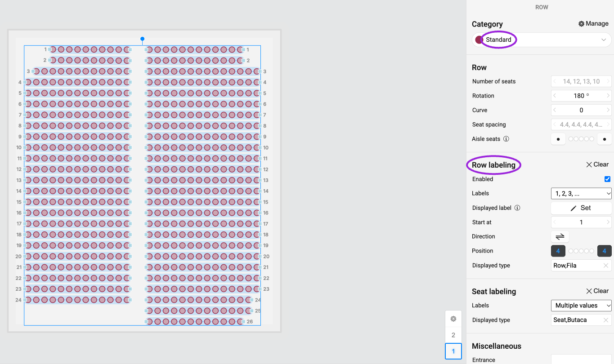Toggle left row label Position button
This screenshot has height=364, width=614.
click(558, 251)
